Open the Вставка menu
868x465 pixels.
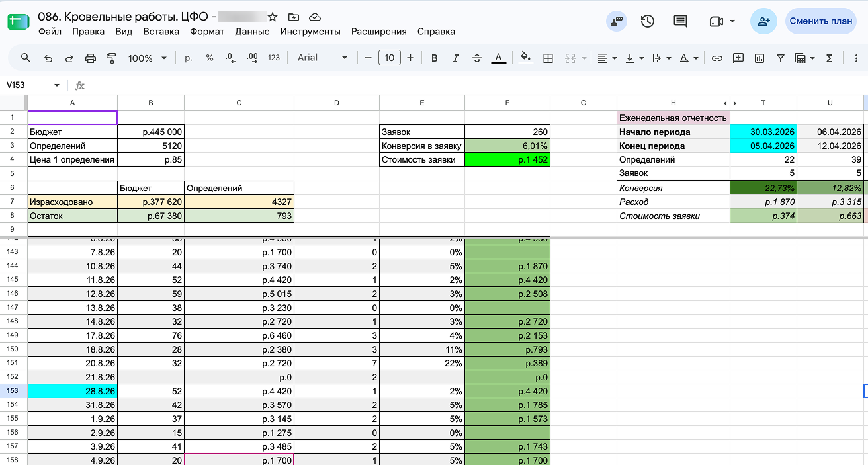[161, 31]
